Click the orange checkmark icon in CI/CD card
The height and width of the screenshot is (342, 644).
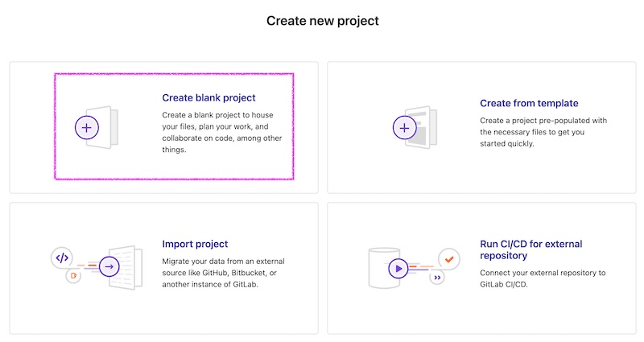(449, 259)
